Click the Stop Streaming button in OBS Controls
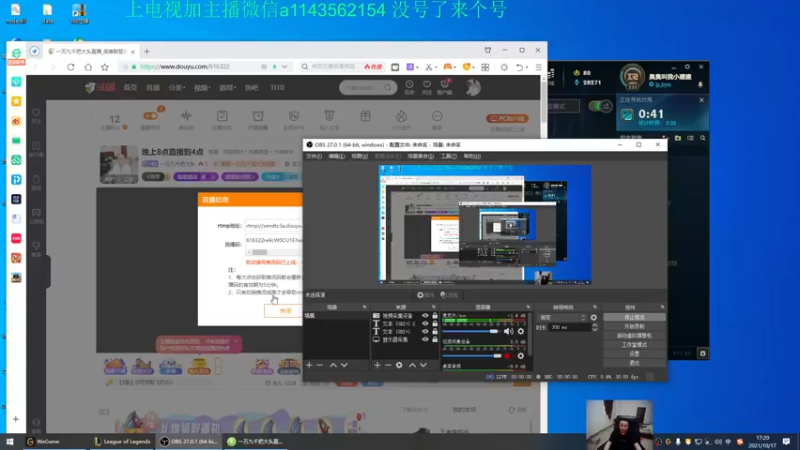Screen dimensions: 800x450 tap(634, 317)
